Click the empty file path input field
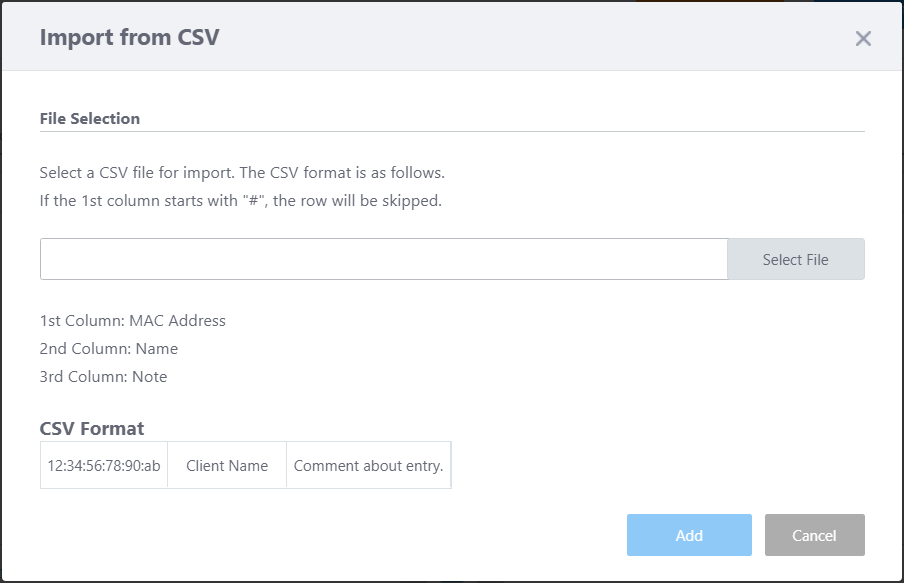904x583 pixels. (x=383, y=259)
